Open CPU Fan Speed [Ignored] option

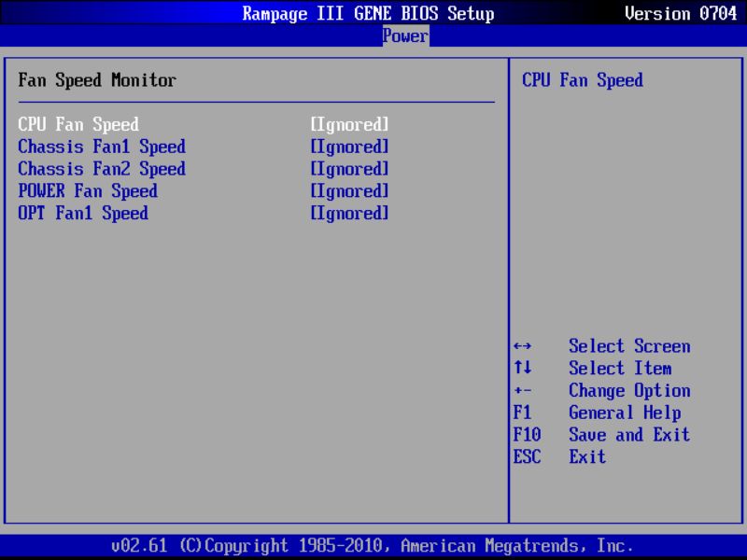[349, 124]
